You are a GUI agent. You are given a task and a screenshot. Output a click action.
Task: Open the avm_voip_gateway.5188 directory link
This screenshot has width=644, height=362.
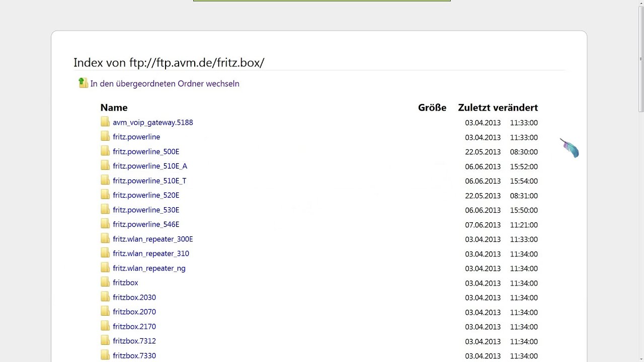tap(153, 122)
